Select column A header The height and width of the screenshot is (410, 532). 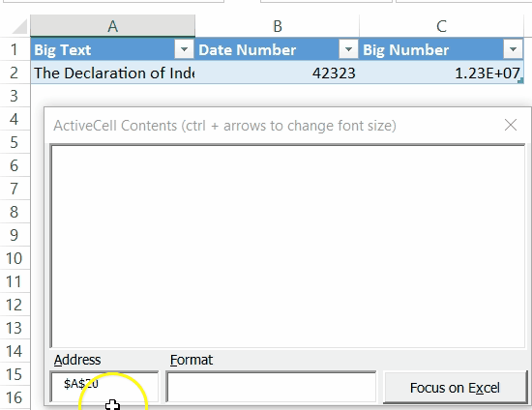click(112, 26)
